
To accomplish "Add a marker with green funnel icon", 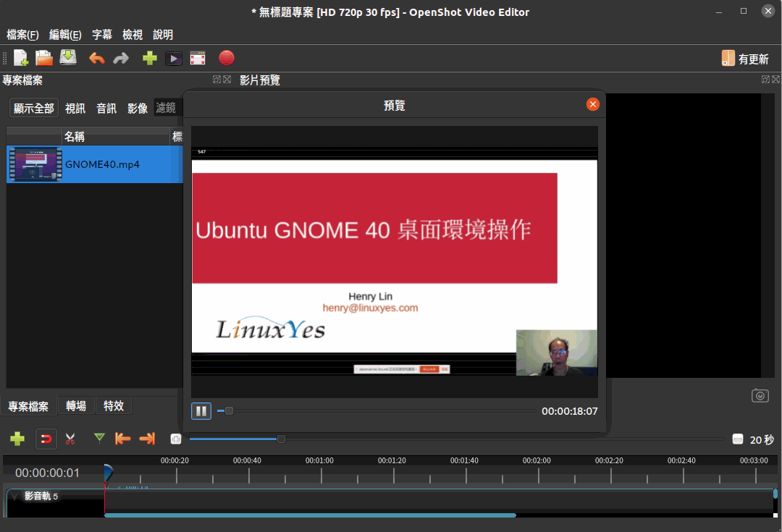I will pyautogui.click(x=99, y=438).
